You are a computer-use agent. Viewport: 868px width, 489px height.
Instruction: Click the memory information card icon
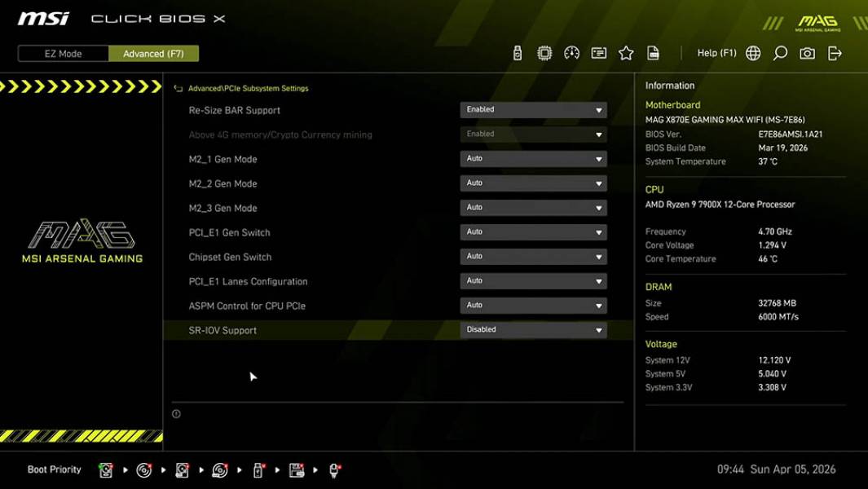click(599, 52)
